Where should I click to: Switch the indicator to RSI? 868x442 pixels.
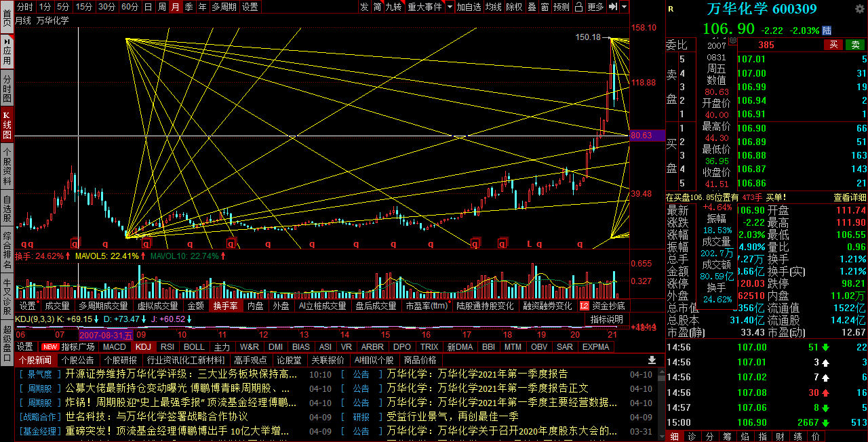pos(167,346)
